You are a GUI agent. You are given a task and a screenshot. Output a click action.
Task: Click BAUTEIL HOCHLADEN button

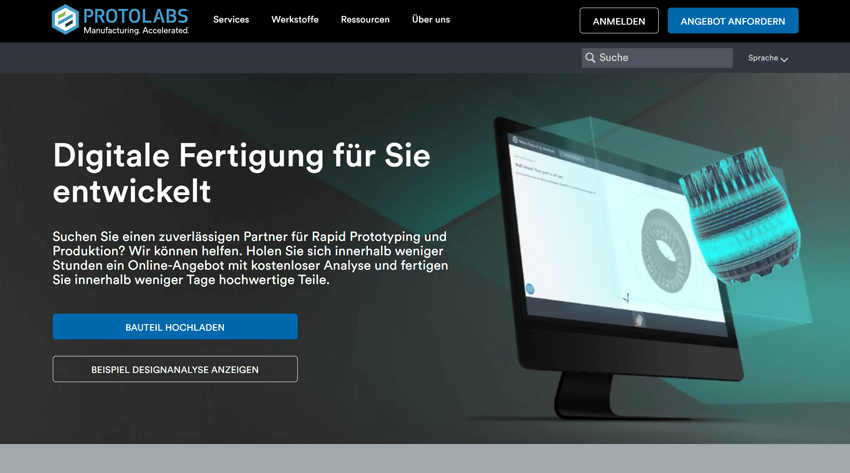[175, 327]
